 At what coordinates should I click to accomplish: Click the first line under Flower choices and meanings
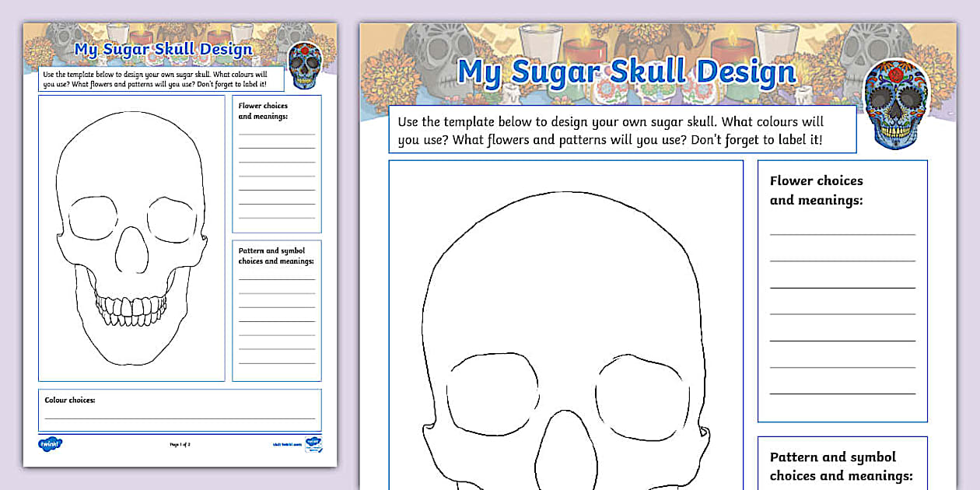tap(842, 233)
